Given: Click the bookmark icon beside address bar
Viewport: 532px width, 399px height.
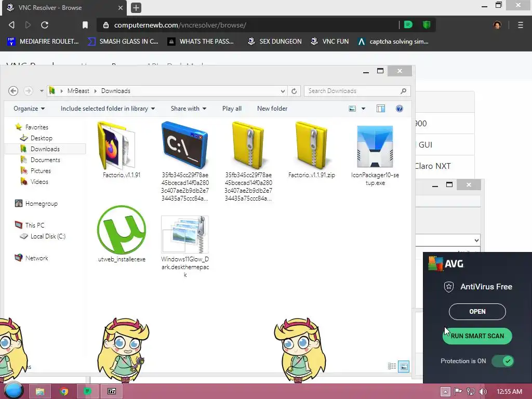Looking at the screenshot, I should (85, 25).
